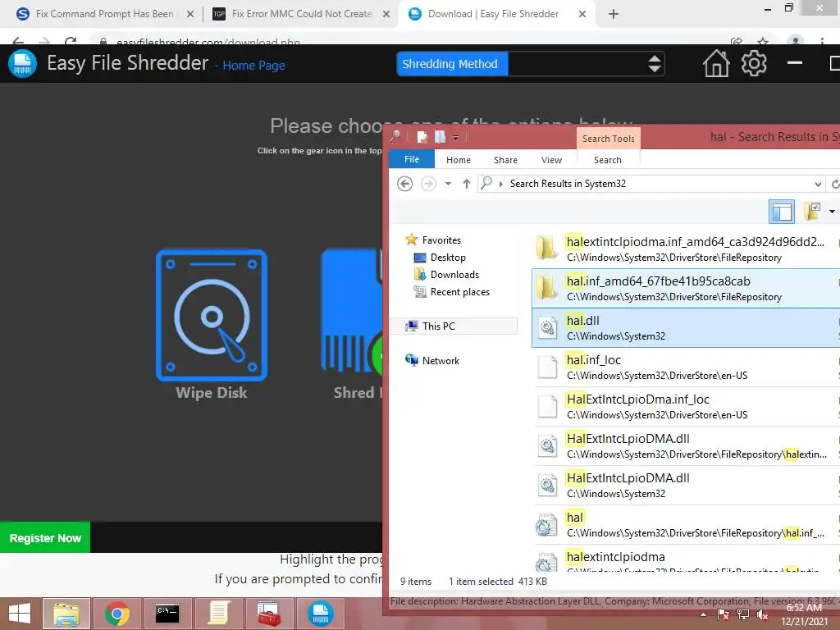Open the Home Page link
Screen dimensions: 840x630
(x=253, y=66)
